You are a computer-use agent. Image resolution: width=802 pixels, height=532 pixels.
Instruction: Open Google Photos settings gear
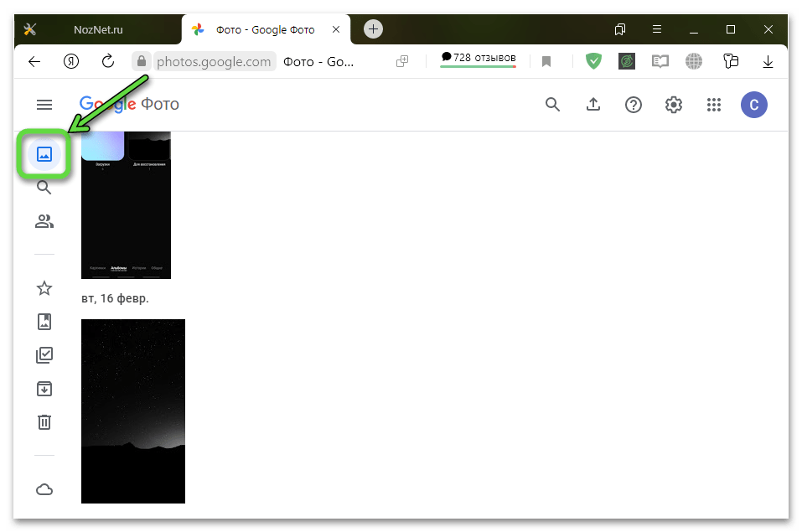(x=674, y=105)
